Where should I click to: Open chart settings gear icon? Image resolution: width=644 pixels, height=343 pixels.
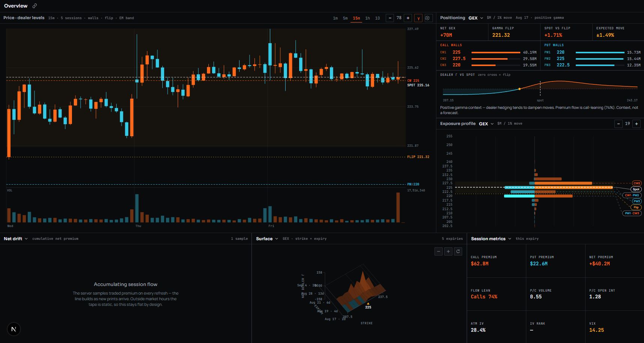(x=427, y=18)
